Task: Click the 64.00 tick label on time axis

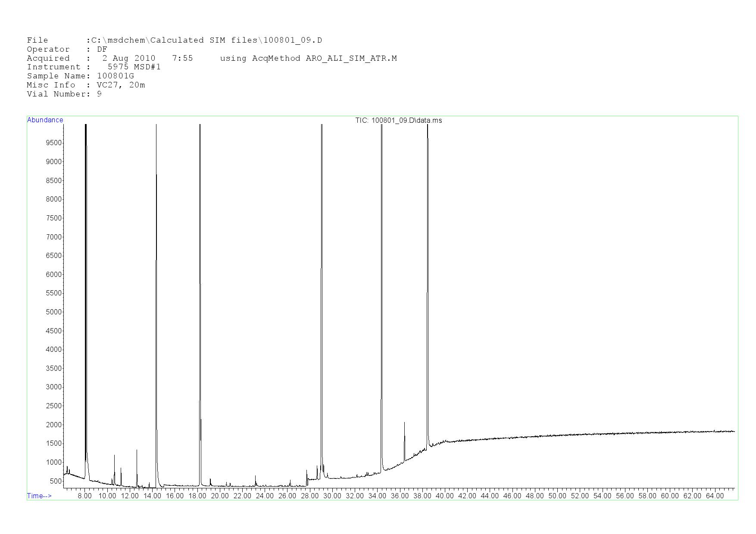Action: click(x=714, y=496)
